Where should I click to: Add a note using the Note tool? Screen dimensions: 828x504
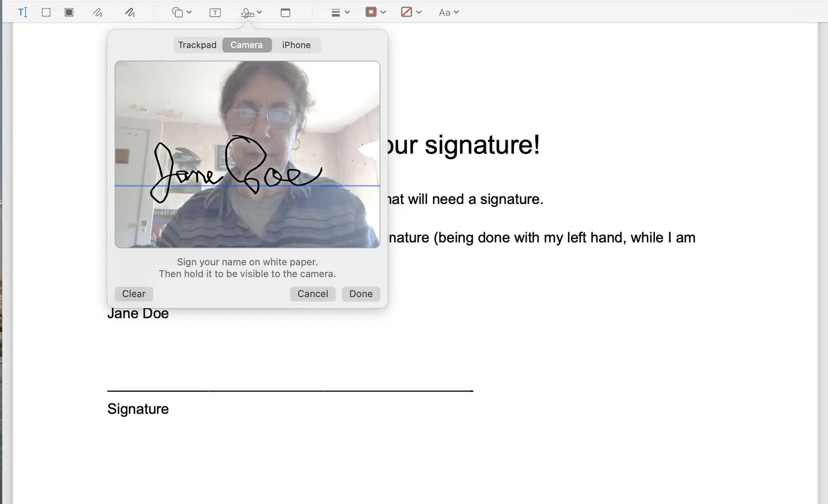pyautogui.click(x=285, y=11)
